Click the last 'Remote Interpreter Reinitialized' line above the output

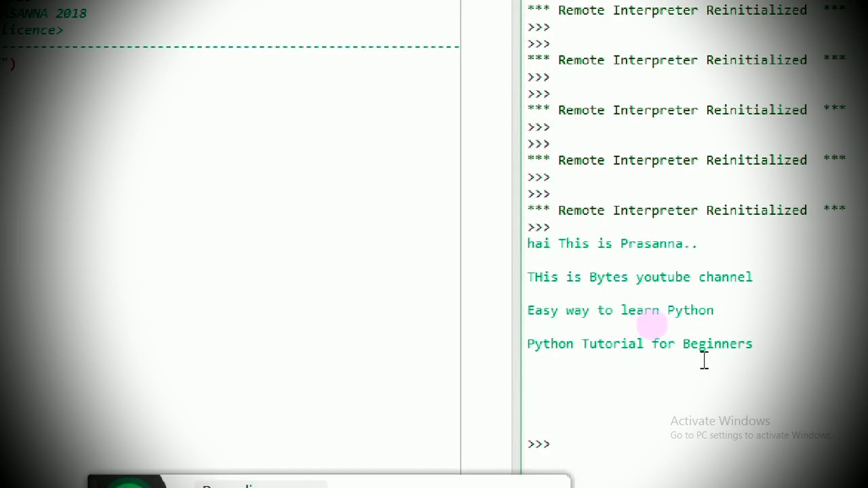tap(686, 210)
